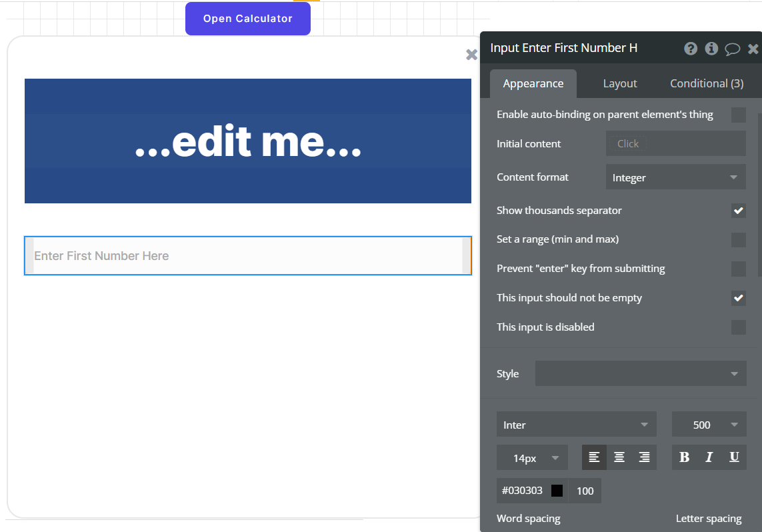Open the Conditional (3) tab
The image size is (762, 532).
706,83
